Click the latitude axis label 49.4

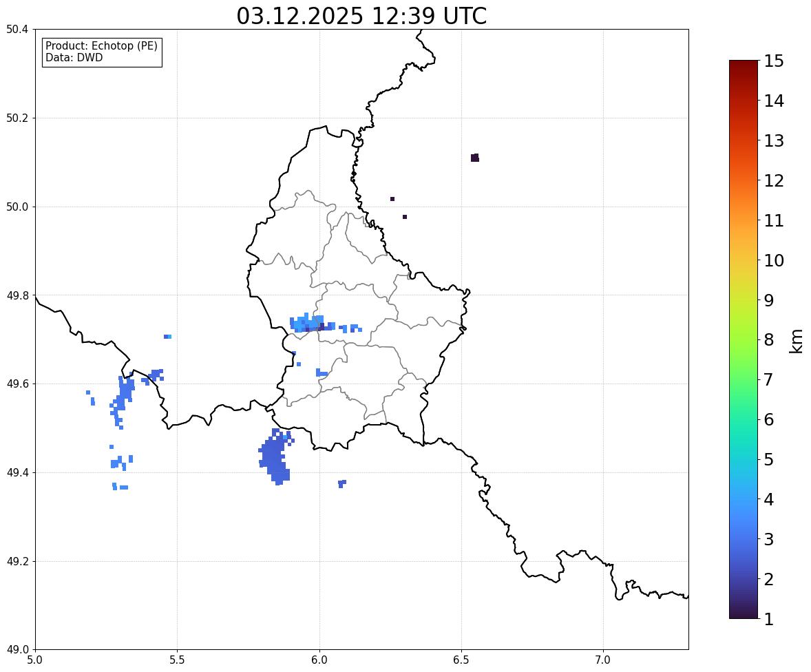[x=17, y=472]
